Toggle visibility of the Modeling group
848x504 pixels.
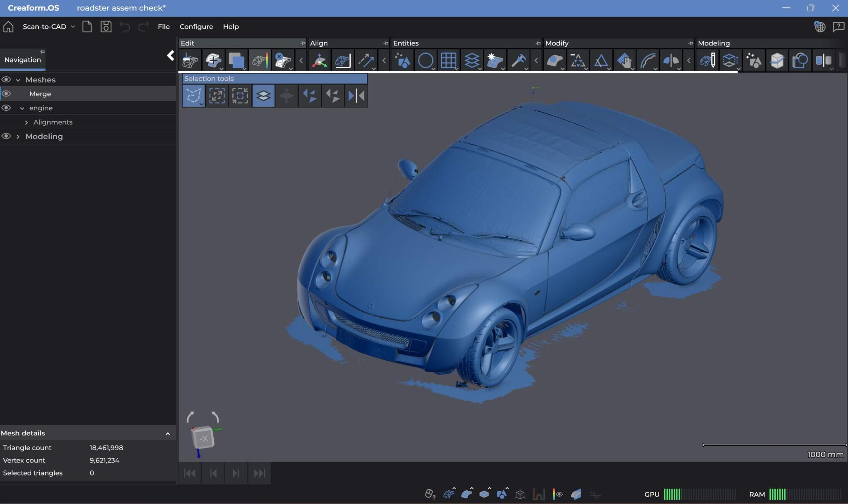click(x=6, y=136)
